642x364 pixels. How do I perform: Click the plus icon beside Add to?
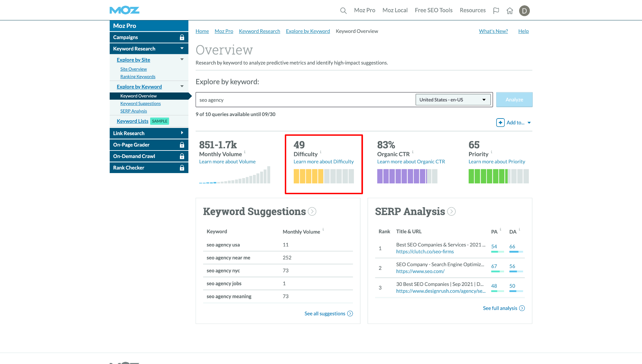click(500, 123)
